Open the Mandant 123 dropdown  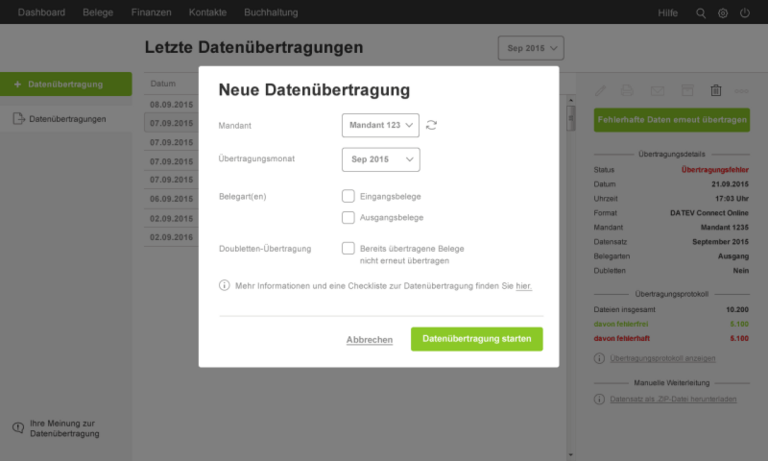(380, 125)
